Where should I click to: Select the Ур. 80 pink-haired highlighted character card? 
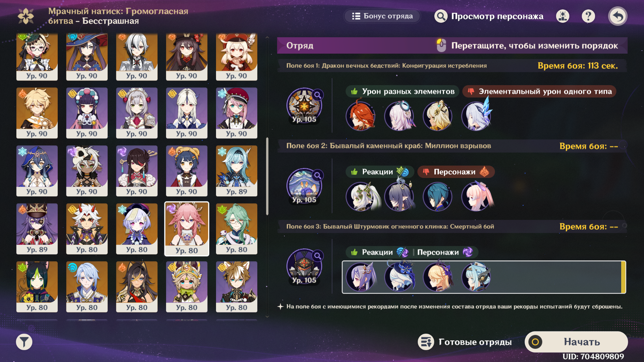[x=186, y=229]
